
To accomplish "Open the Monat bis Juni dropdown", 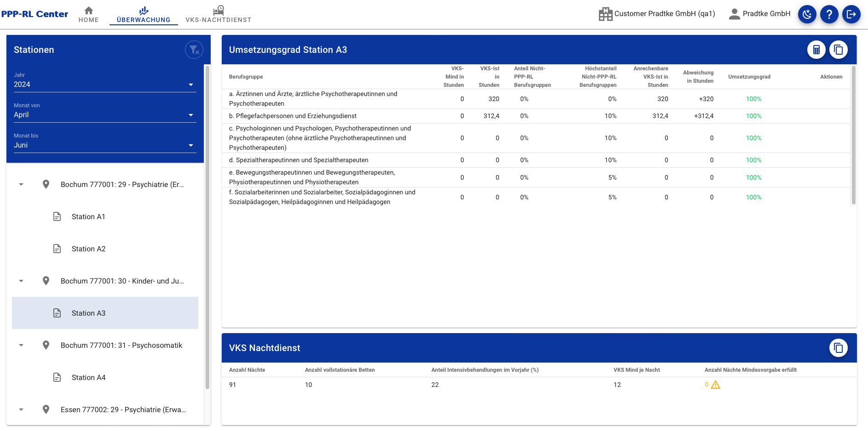I will pyautogui.click(x=105, y=145).
